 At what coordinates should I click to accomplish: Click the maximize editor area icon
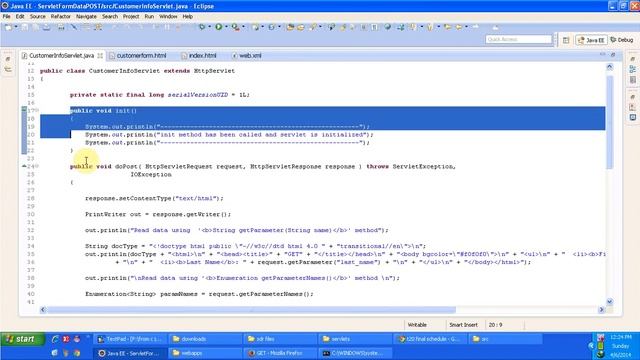[x=613, y=54]
